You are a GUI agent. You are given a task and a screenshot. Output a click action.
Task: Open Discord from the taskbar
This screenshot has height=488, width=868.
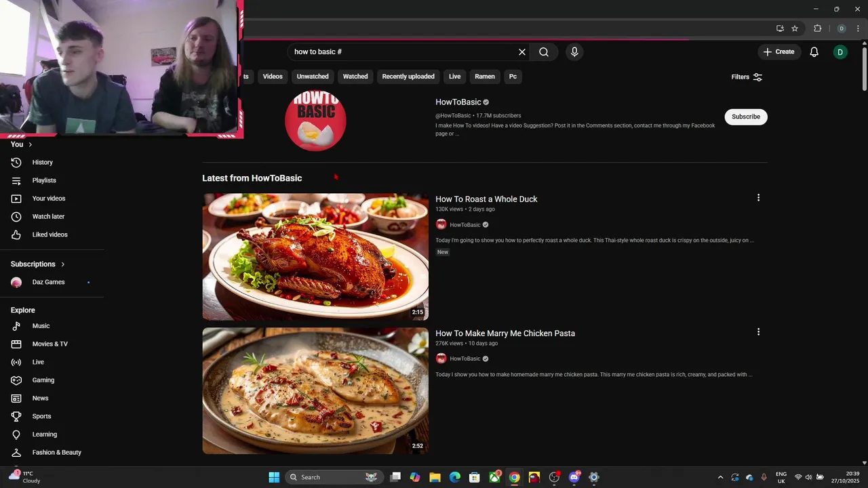click(x=574, y=477)
